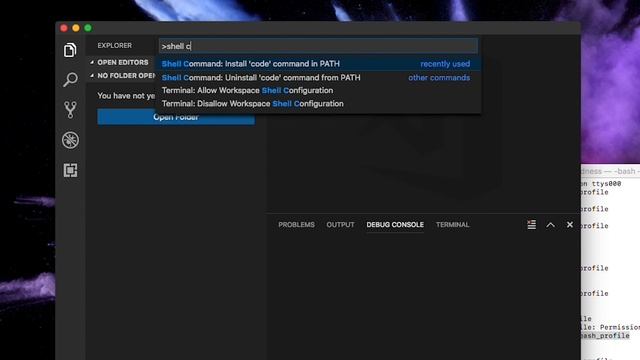Select Shell Command: Uninstall 'code' command from PATH
The image size is (640, 360).
[x=318, y=78]
